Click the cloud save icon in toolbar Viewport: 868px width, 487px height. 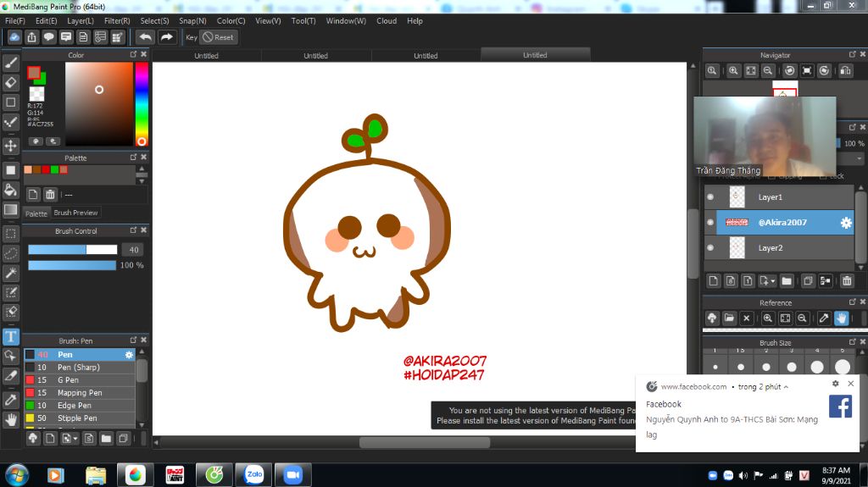14,37
